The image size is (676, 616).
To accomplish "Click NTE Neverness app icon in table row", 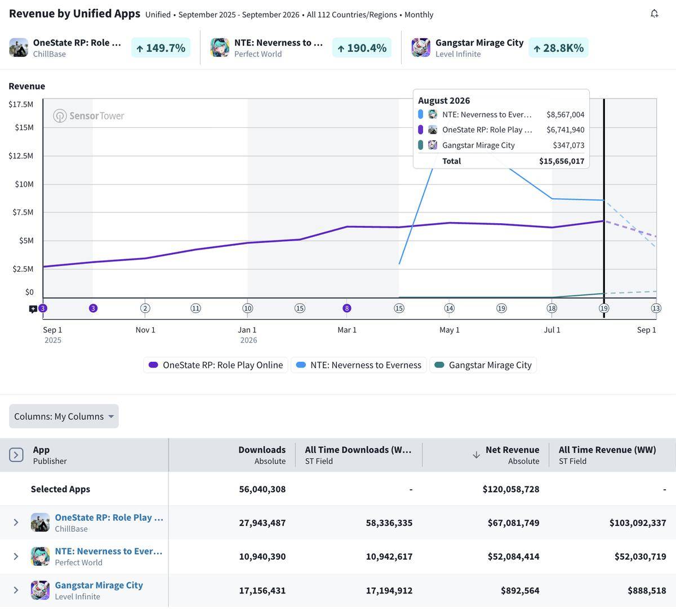I will [40, 556].
